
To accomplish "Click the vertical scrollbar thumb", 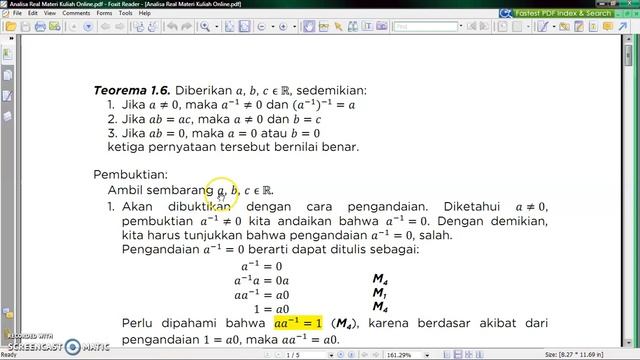I will coord(628,55).
